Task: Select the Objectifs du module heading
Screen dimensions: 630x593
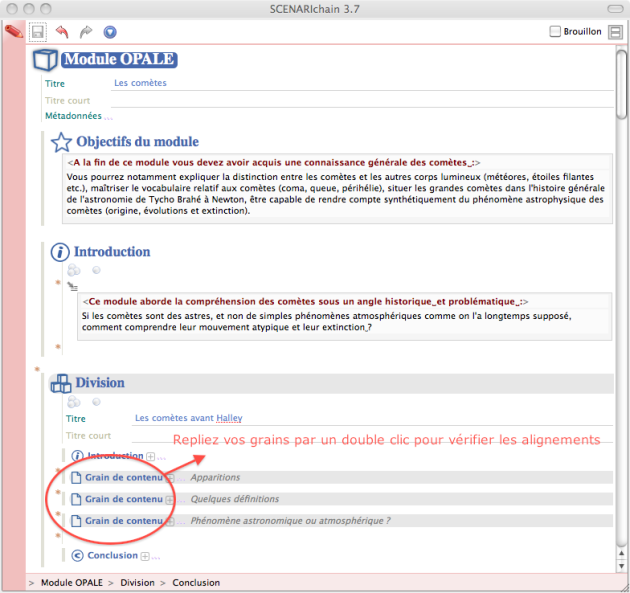Action: 137,142
